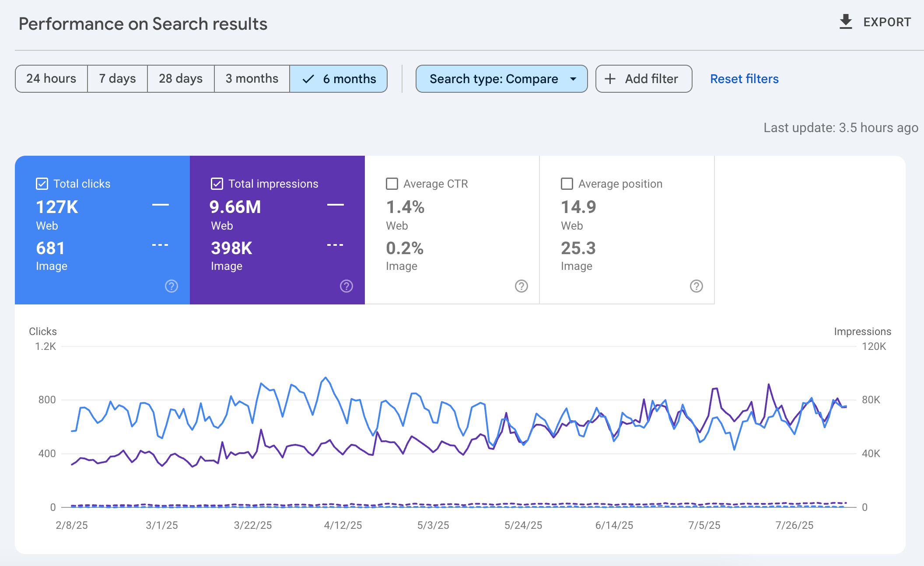Click the Reset filters link
The height and width of the screenshot is (566, 924).
tap(744, 79)
